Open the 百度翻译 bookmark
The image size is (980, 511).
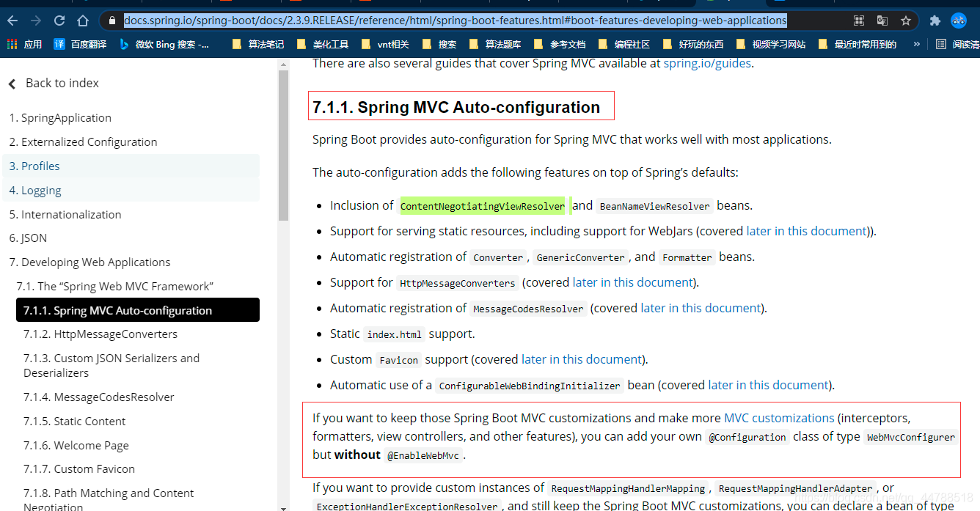point(80,44)
